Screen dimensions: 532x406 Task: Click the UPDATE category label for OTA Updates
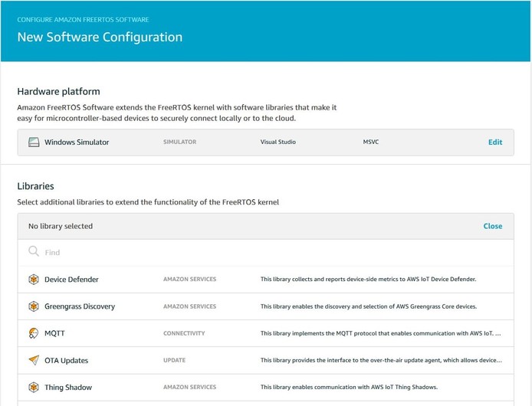[x=174, y=360]
